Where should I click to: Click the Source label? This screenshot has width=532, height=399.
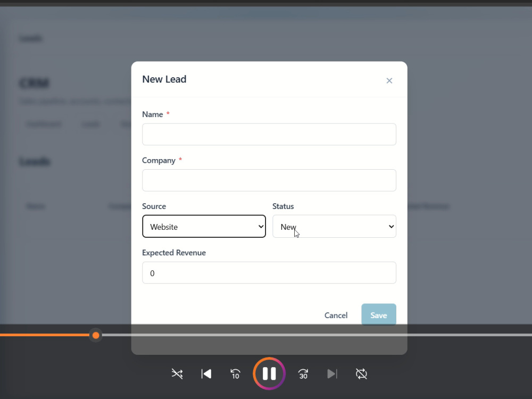tap(154, 206)
